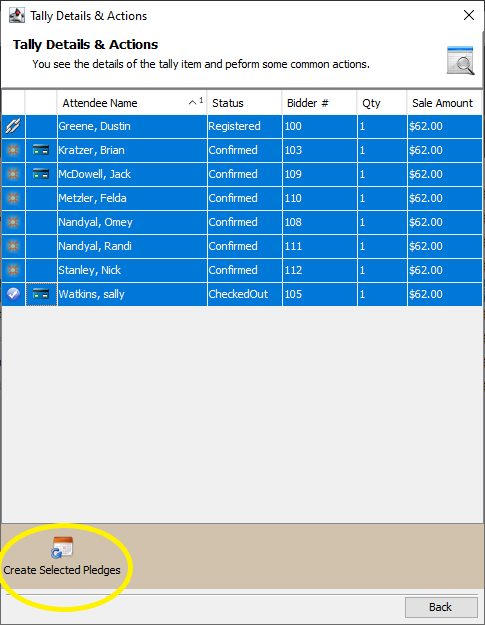Click the orange status icon for Stanley, Nick

point(13,270)
